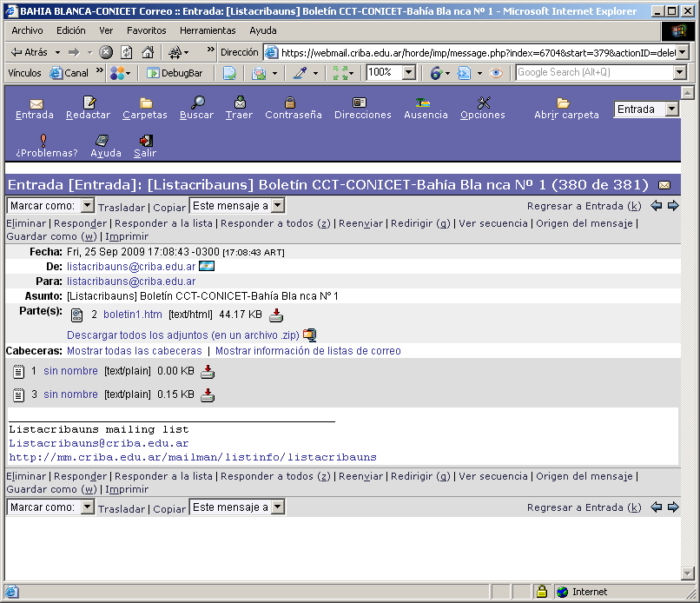Open the Carpetas folders icon
The height and width of the screenshot is (603, 700).
coord(145,103)
